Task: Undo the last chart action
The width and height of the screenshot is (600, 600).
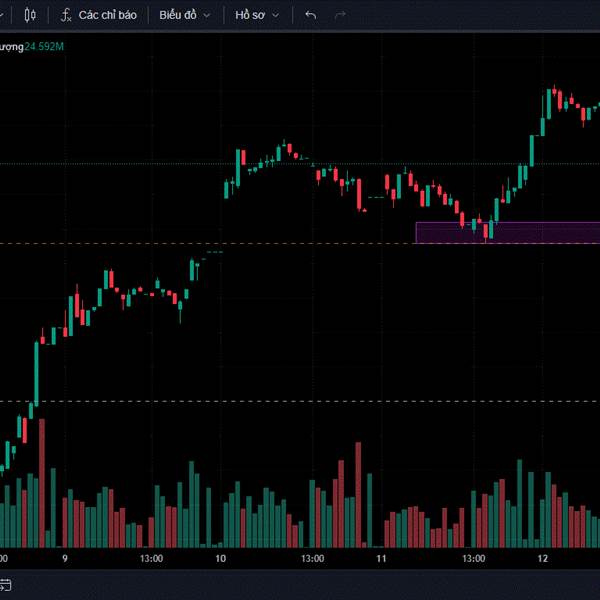Action: [x=311, y=15]
